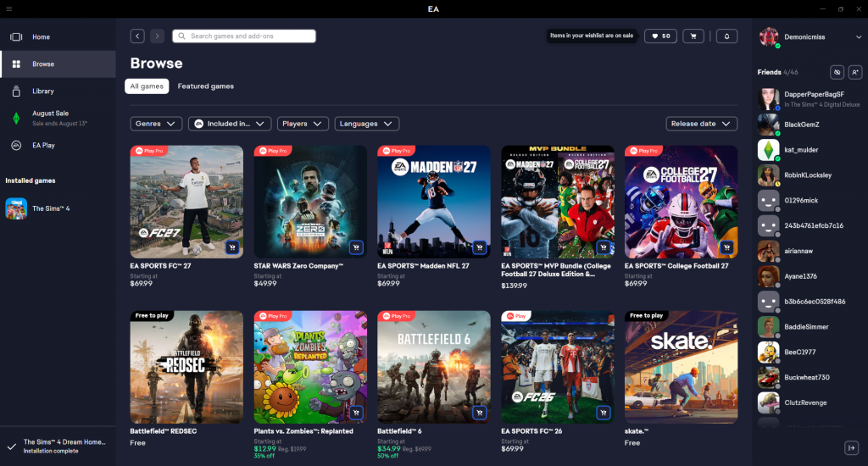
Task: Open the skate. game cover art
Action: click(681, 367)
